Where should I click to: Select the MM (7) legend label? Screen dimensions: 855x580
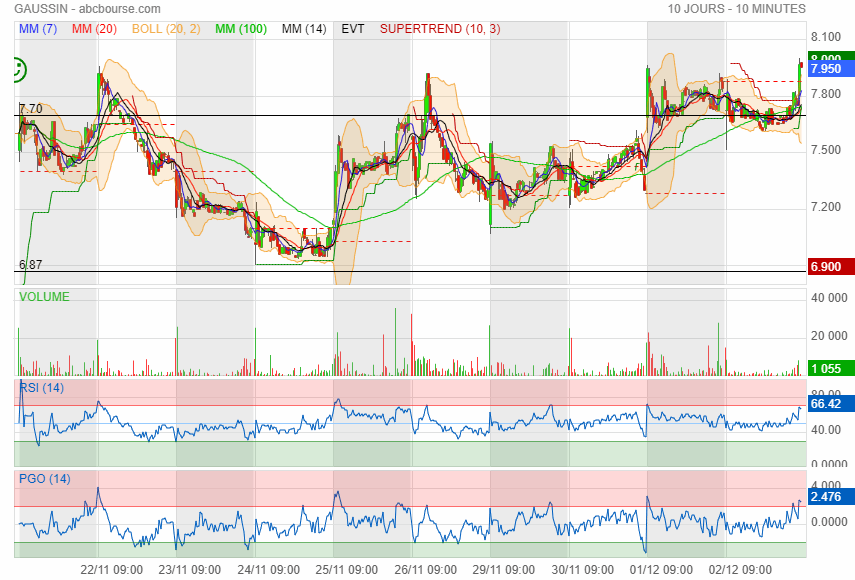coord(38,29)
